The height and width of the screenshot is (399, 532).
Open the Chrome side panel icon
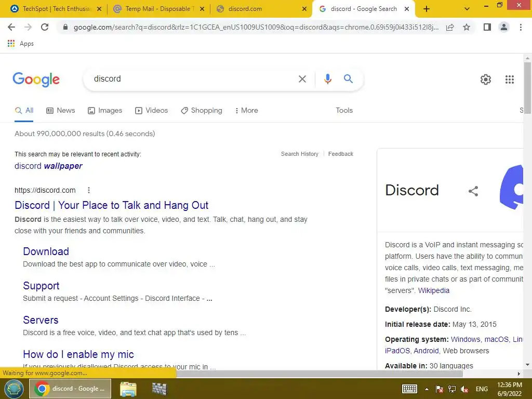(487, 27)
